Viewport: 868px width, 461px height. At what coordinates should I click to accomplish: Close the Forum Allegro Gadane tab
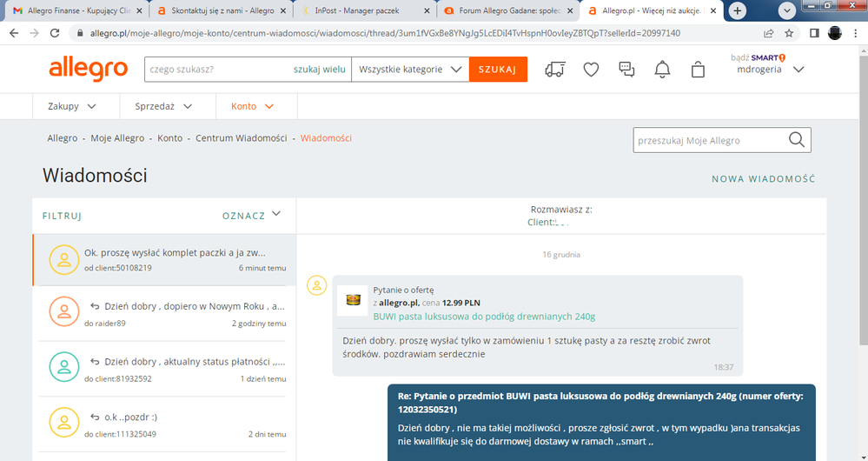570,10
